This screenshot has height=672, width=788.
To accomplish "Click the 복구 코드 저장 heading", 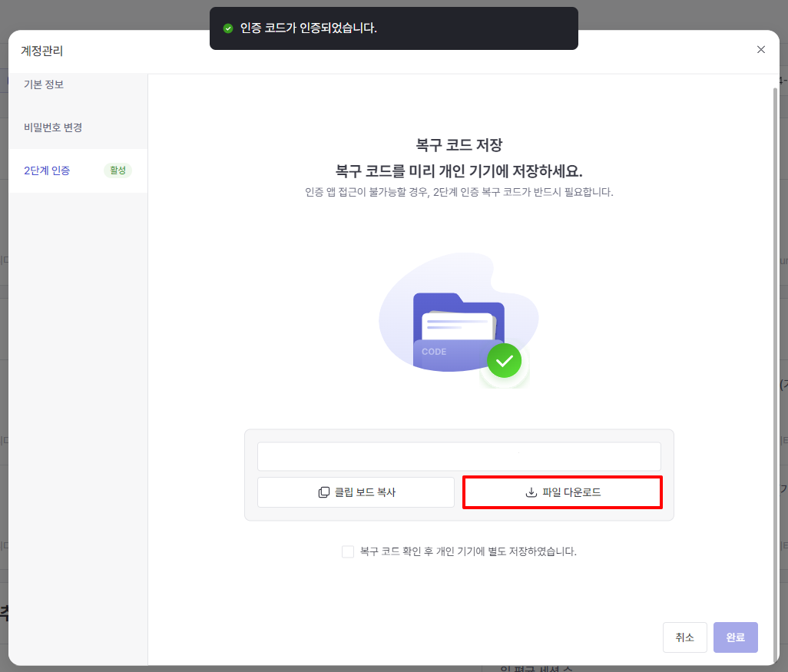I will tap(459, 144).
